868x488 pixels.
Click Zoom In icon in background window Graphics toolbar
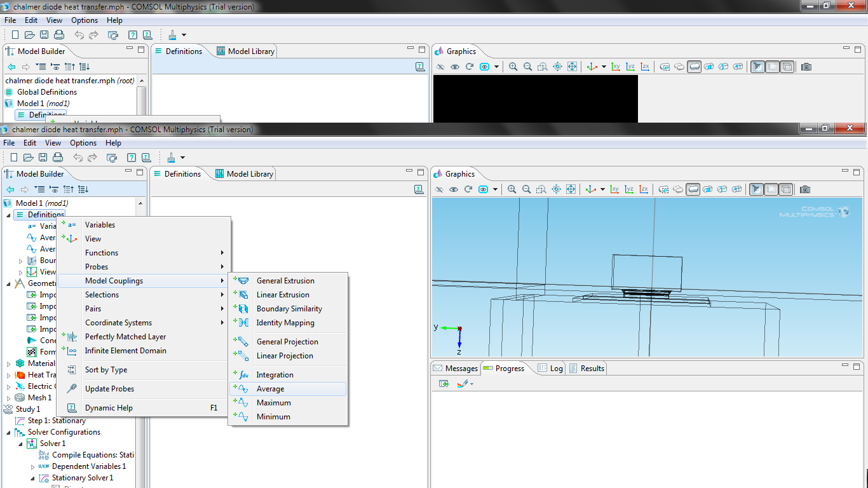point(513,67)
